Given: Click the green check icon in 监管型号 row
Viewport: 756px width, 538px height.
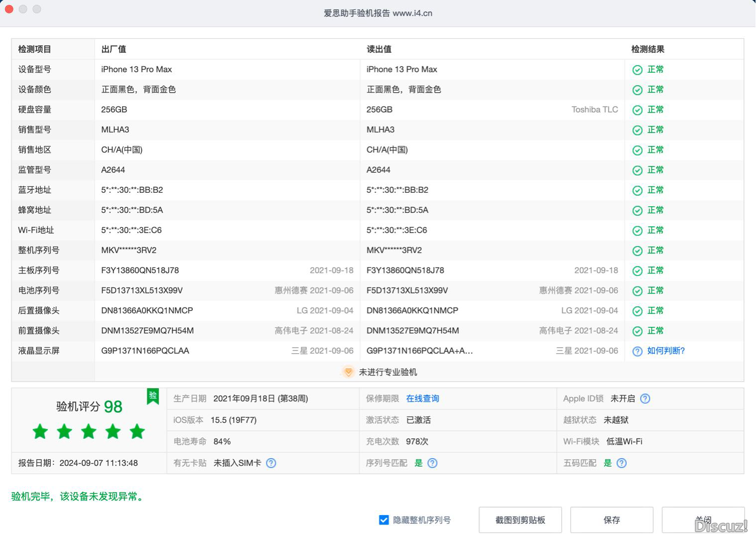Looking at the screenshot, I should click(x=637, y=170).
